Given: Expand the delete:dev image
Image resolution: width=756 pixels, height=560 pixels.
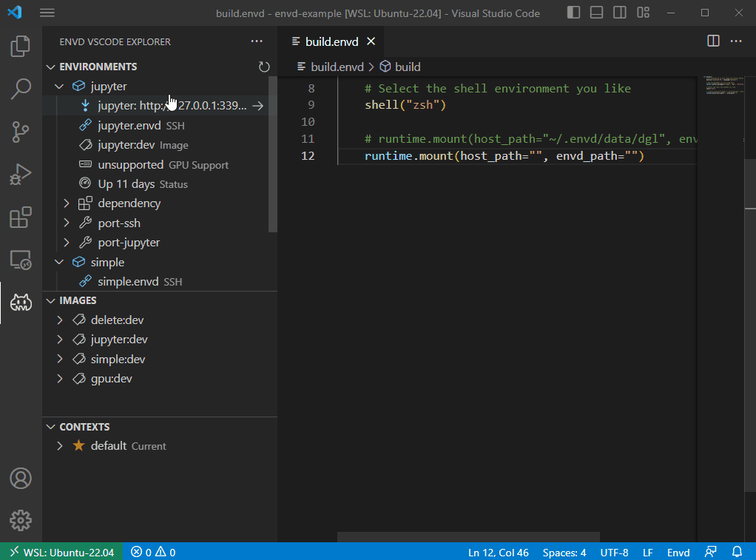Looking at the screenshot, I should coord(60,320).
